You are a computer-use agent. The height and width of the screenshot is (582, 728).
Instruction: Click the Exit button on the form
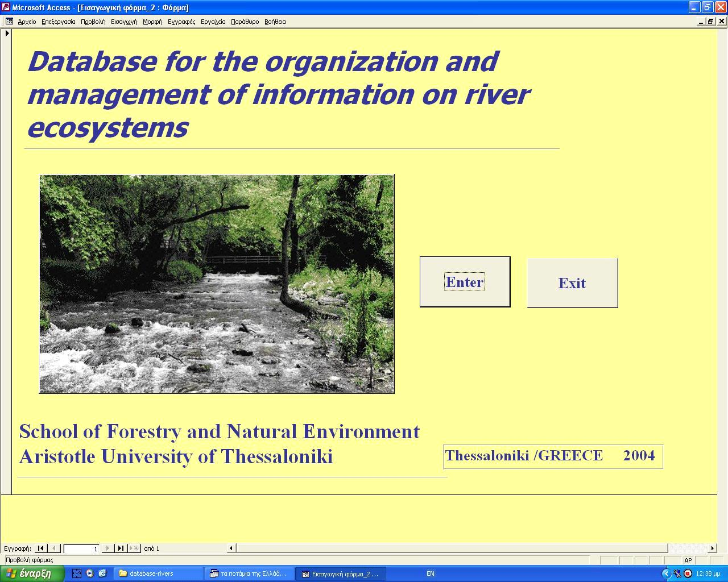click(x=572, y=283)
